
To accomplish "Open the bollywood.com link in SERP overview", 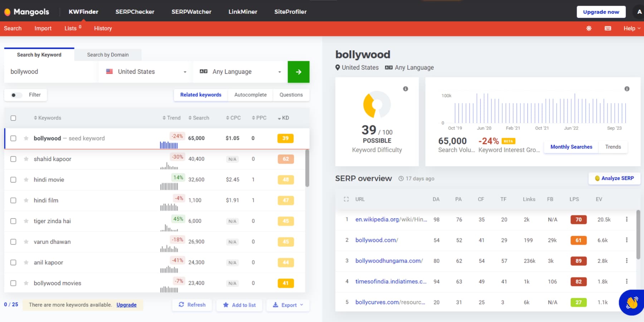I will tap(376, 240).
